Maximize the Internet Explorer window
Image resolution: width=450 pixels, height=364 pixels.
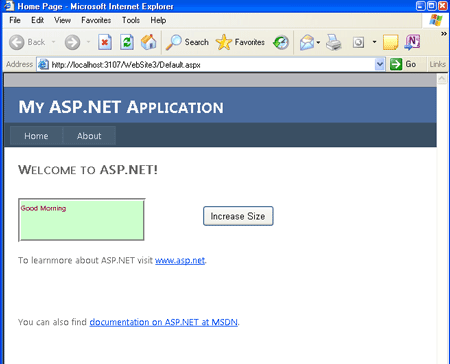432,6
